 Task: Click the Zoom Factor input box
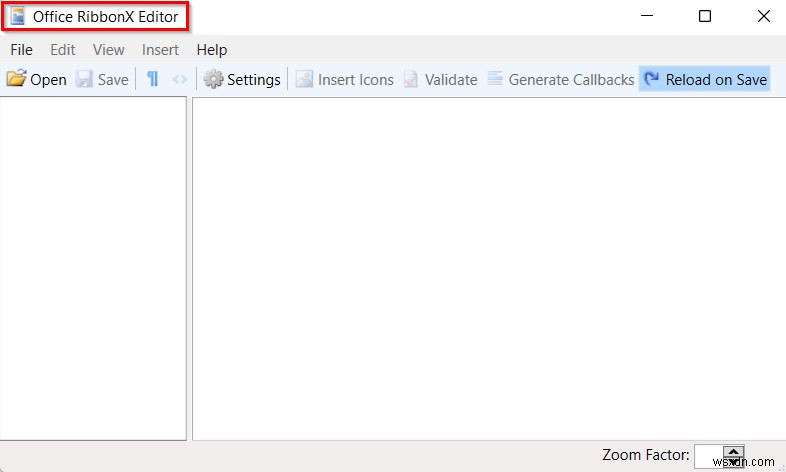pos(708,456)
